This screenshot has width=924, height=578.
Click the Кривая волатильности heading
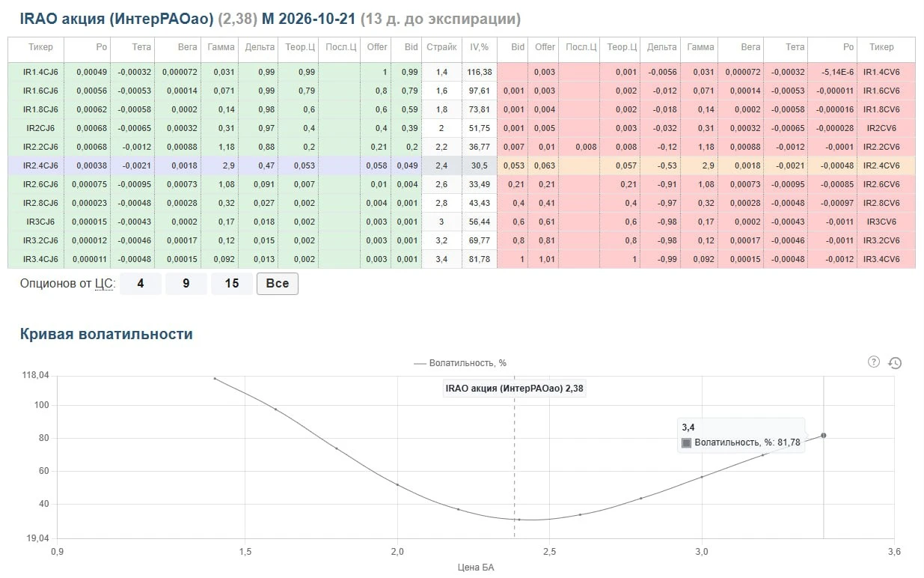click(x=106, y=334)
